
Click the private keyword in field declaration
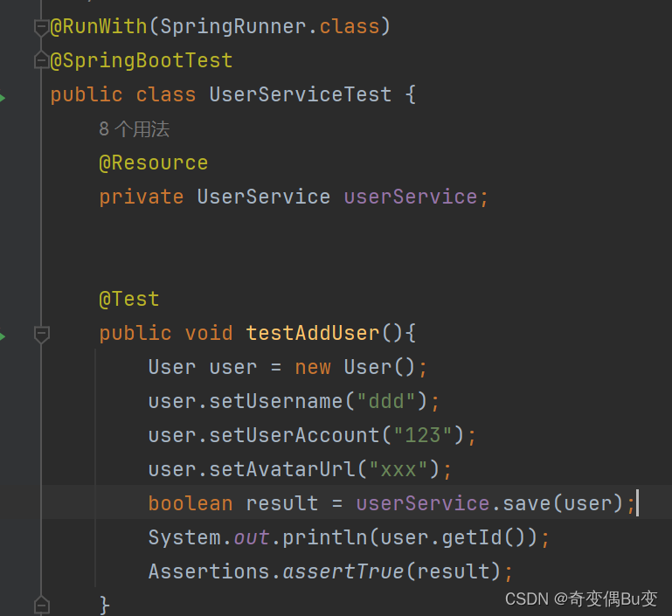pyautogui.click(x=142, y=197)
